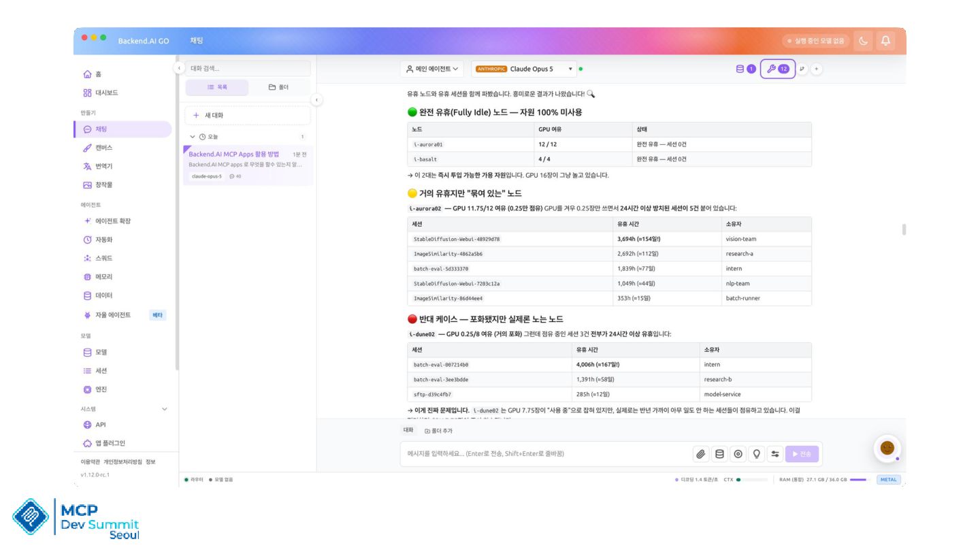Collapse the main sidebar with its arrow
Image resolution: width=980 pixels, height=552 pixels.
click(178, 68)
